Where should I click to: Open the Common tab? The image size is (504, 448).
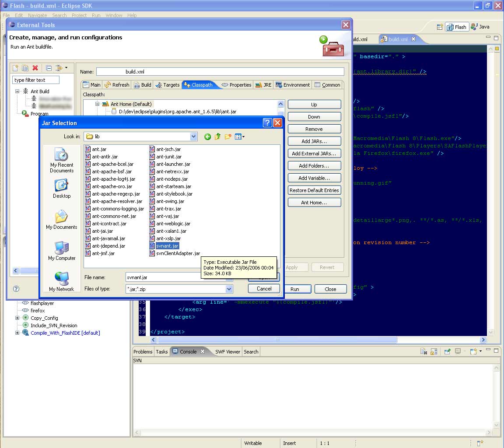327,85
